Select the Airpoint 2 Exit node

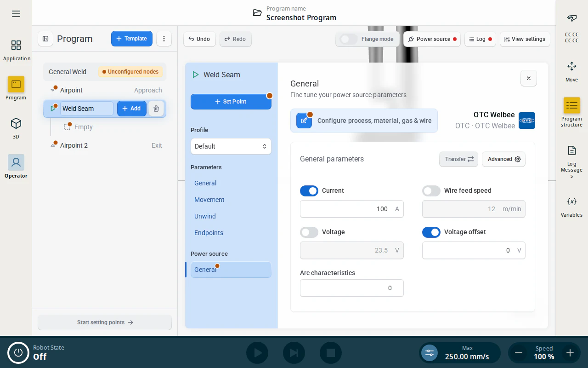pyautogui.click(x=105, y=145)
